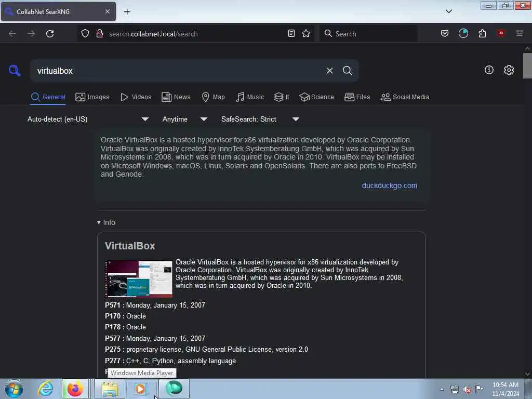The image size is (532, 399).
Task: Switch to News tab
Action: click(x=176, y=97)
